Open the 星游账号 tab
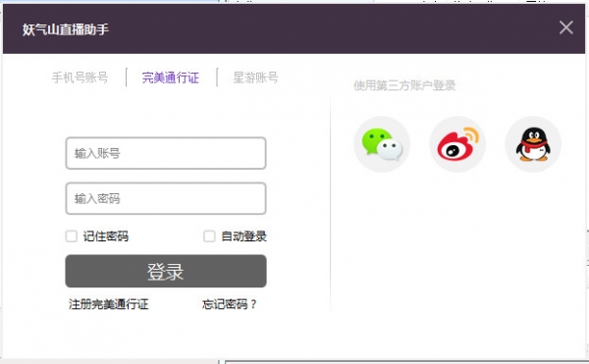 coord(256,78)
